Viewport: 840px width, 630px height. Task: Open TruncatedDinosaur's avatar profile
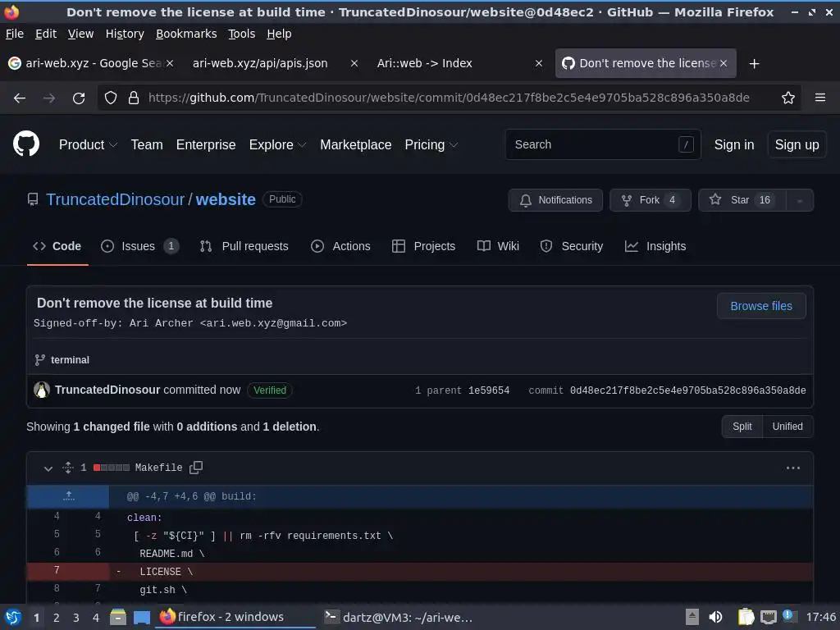[42, 390]
